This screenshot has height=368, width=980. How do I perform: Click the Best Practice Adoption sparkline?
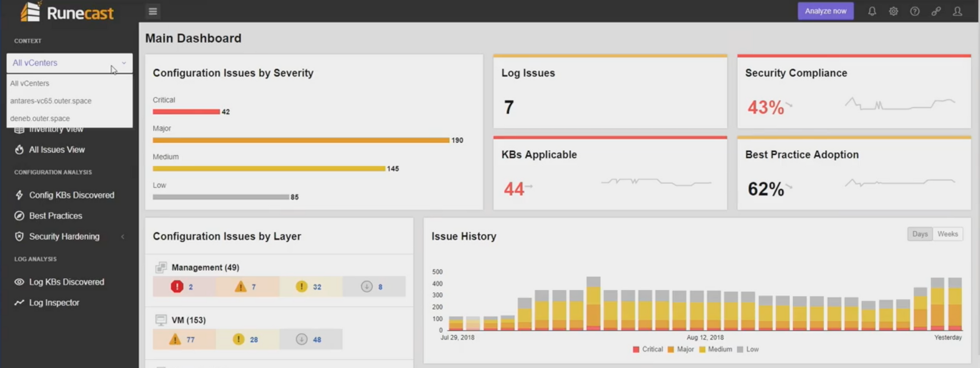(x=900, y=183)
